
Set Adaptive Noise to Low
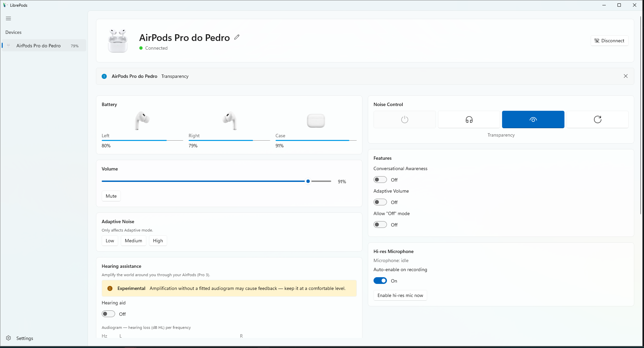(110, 241)
